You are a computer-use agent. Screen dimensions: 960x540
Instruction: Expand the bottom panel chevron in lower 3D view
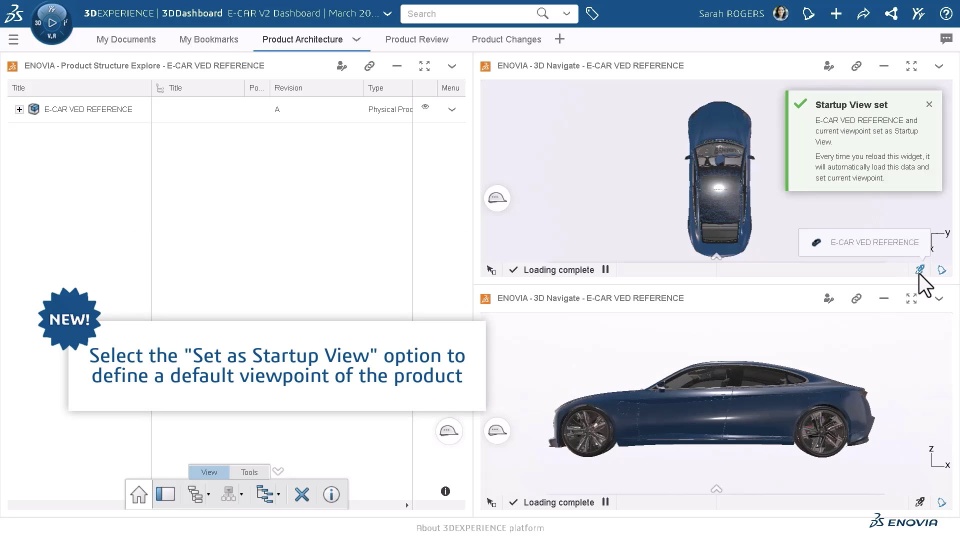coord(716,489)
